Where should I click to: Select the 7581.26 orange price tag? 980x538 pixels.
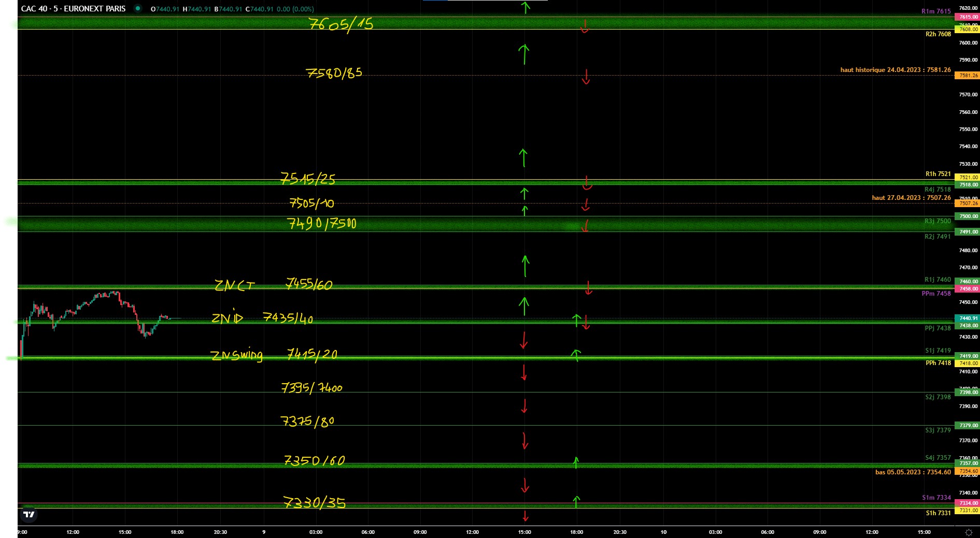click(967, 76)
